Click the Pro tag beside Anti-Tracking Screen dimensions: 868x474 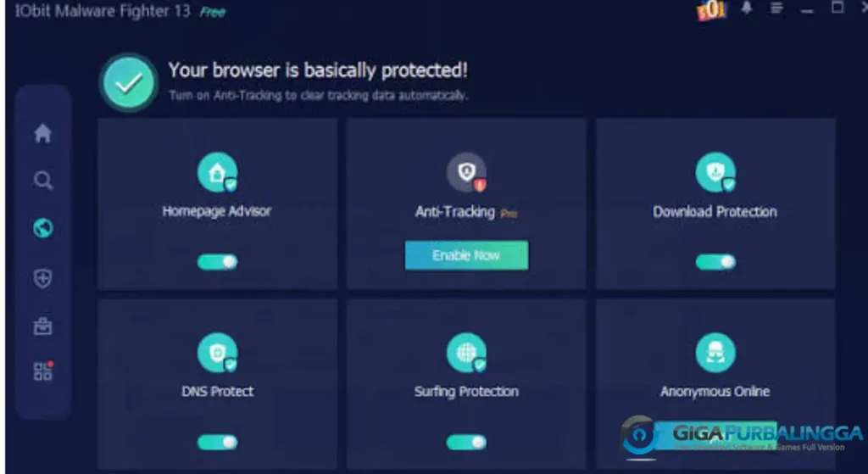(x=509, y=213)
